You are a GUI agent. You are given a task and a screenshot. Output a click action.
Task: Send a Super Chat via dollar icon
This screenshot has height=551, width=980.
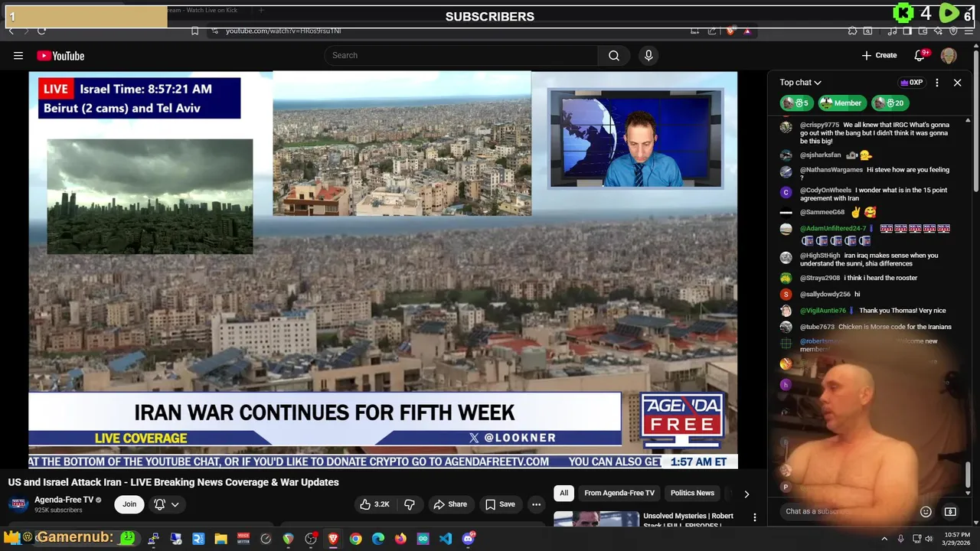(x=950, y=511)
